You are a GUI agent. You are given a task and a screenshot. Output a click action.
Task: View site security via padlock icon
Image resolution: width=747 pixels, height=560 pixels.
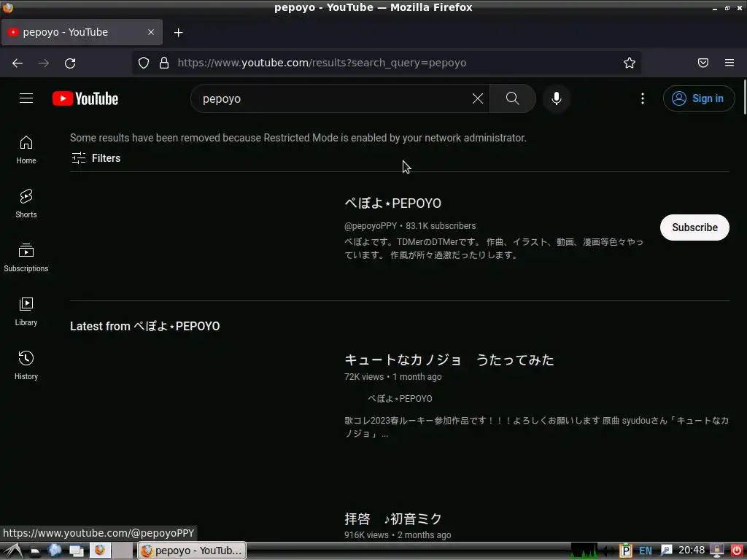coord(164,63)
